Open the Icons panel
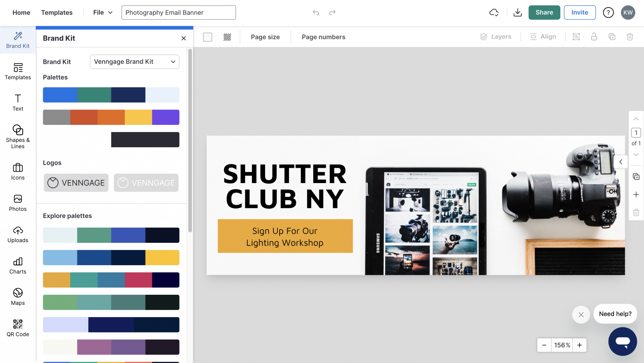Viewport: 644px width, 363px height. [18, 171]
